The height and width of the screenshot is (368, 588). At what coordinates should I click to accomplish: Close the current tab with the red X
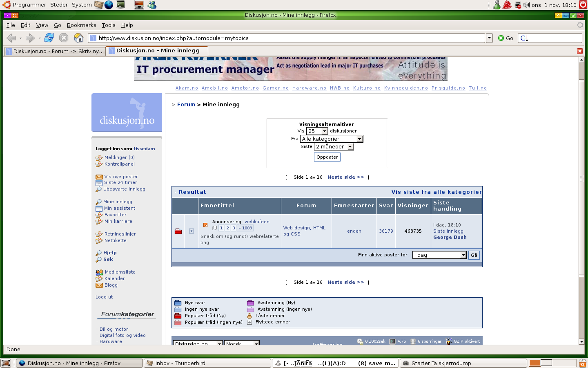coord(580,51)
